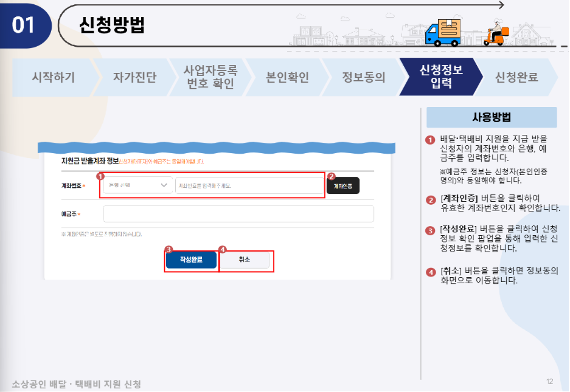Viewport: 570px width, 392px height.
Task: Click the footer text 소상공인 배달 · 택배비 지원 신청
Action: click(76, 384)
